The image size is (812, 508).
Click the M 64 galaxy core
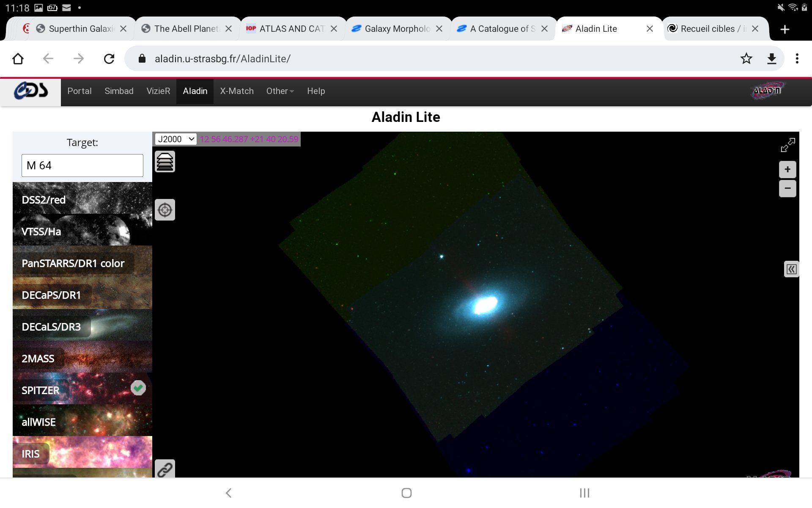click(485, 305)
